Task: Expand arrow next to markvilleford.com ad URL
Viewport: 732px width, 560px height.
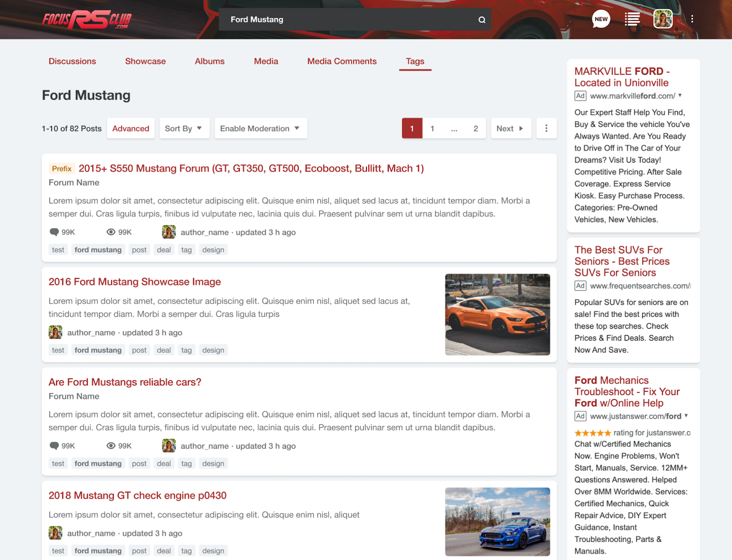Action: (x=680, y=96)
